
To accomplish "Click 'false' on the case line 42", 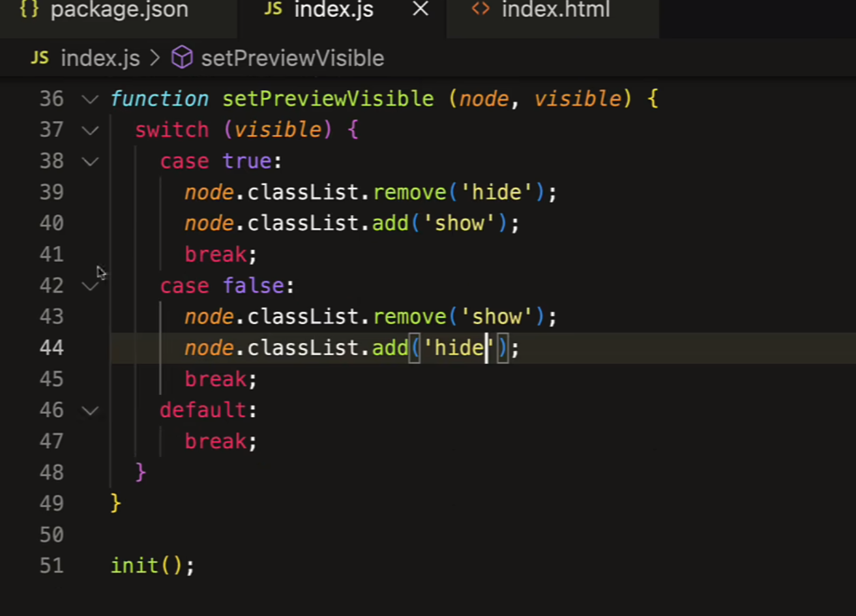I will point(254,286).
